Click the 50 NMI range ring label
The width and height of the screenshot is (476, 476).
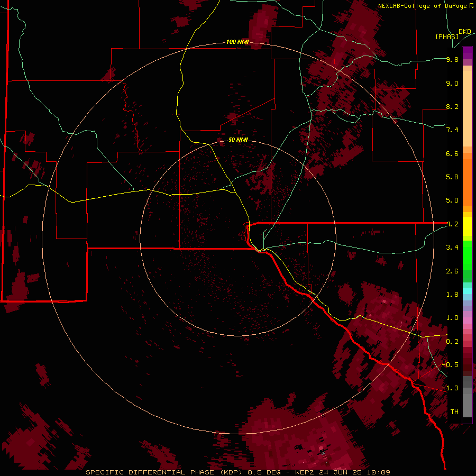point(238,140)
